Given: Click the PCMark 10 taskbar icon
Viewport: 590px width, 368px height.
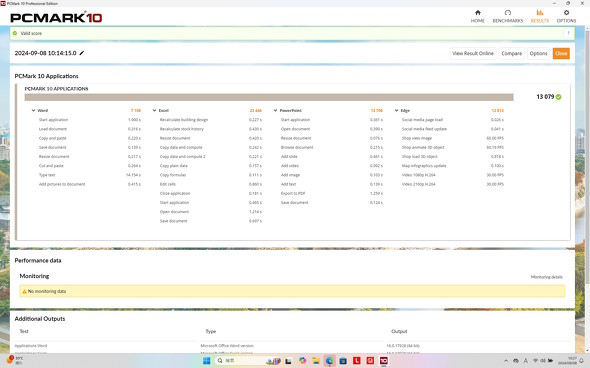Looking at the screenshot, I should (x=383, y=361).
